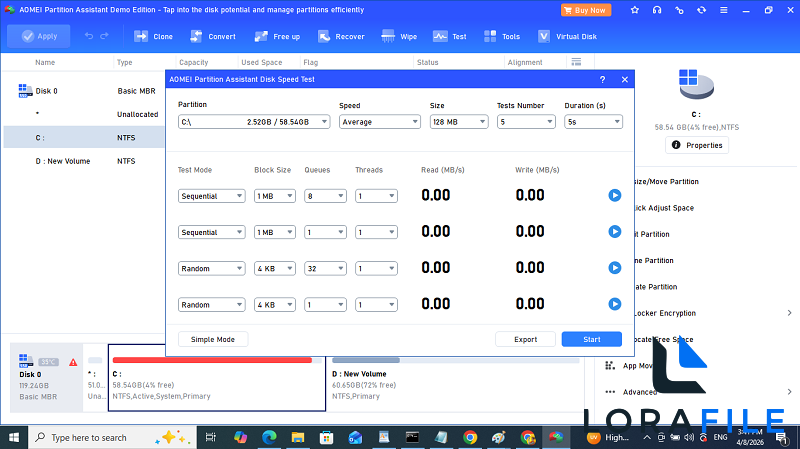Open Task View on the taskbar
Image resolution: width=800 pixels, height=449 pixels.
210,437
